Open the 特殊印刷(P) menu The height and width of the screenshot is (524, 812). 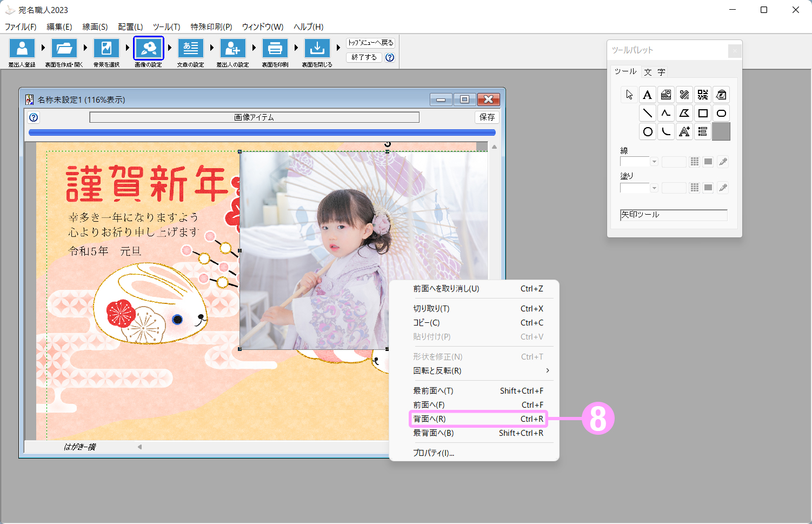pos(211,26)
